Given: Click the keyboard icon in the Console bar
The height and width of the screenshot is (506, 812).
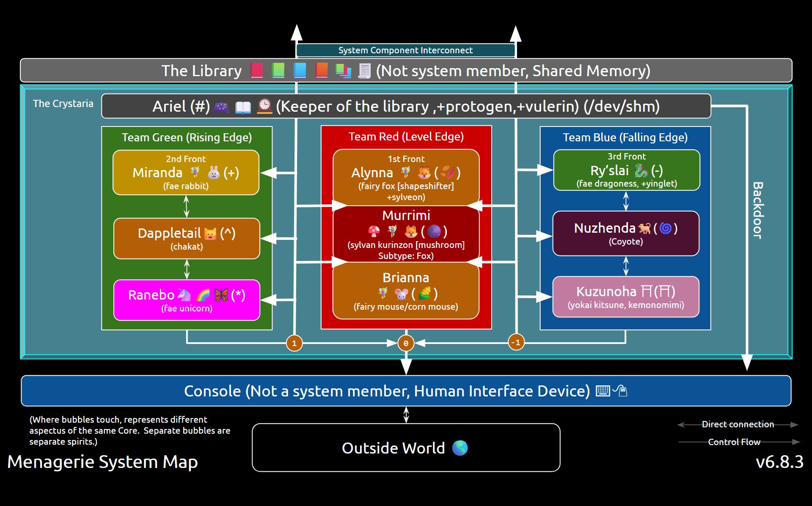Looking at the screenshot, I should click(x=603, y=391).
